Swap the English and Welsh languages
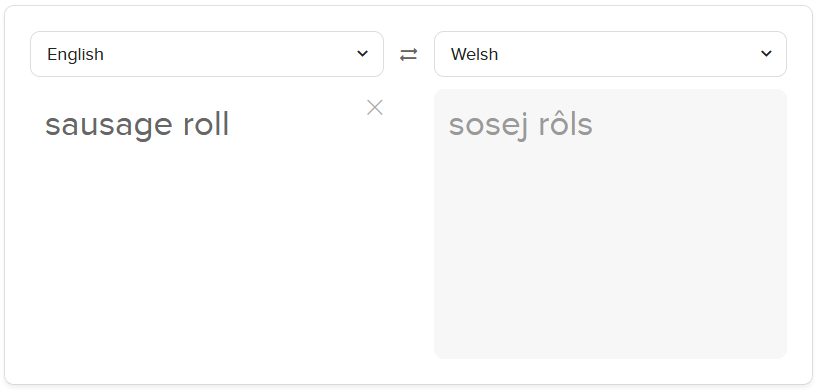 click(x=408, y=54)
